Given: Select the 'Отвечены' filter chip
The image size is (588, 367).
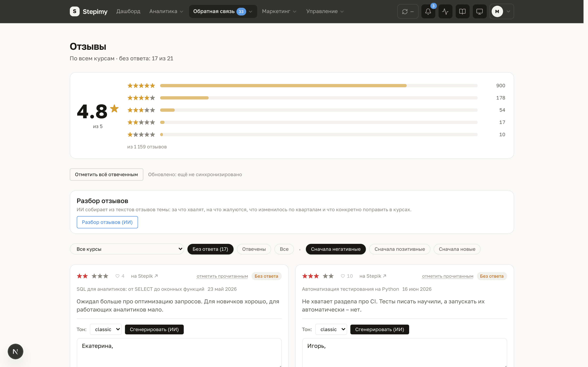Looking at the screenshot, I should click(254, 249).
